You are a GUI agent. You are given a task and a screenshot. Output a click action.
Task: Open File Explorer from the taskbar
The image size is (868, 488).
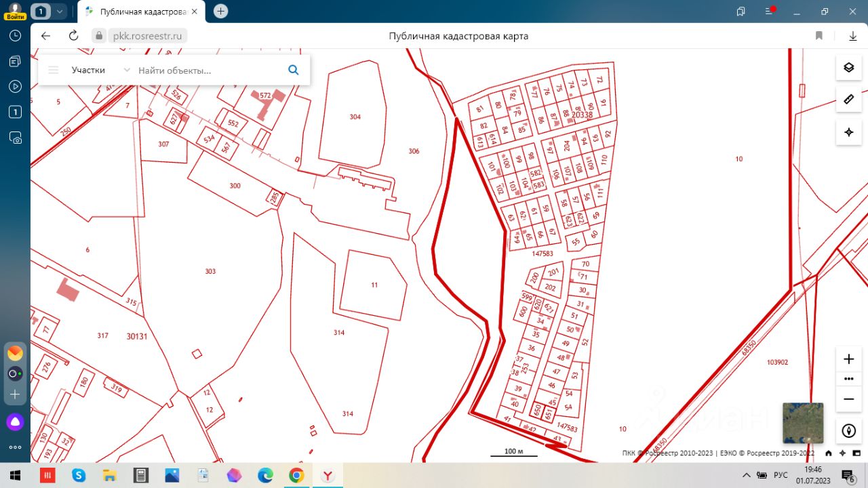pos(110,476)
